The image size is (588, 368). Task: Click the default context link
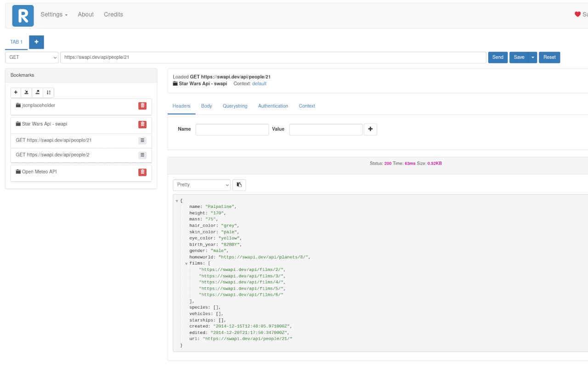[259, 84]
